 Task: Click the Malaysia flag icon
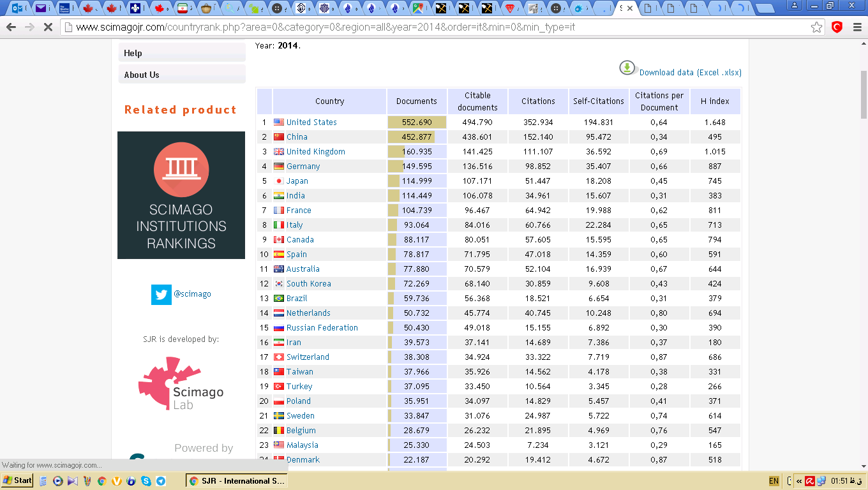click(x=279, y=445)
